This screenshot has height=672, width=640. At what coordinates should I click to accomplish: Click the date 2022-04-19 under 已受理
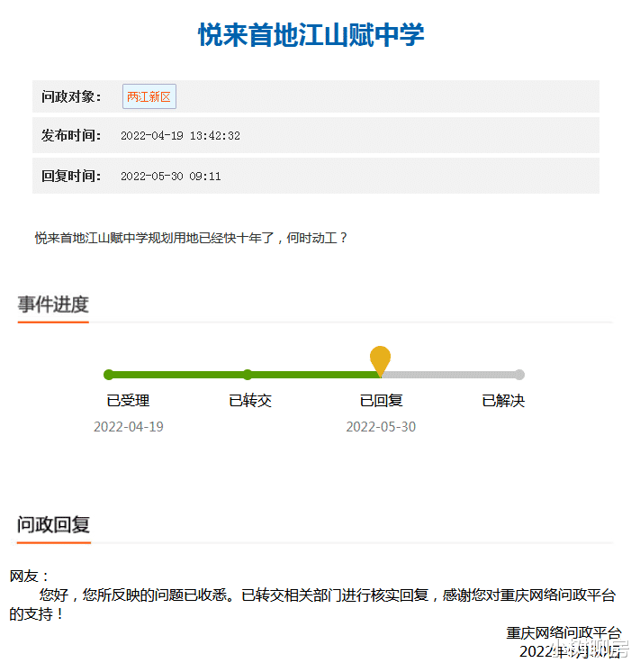tap(129, 427)
